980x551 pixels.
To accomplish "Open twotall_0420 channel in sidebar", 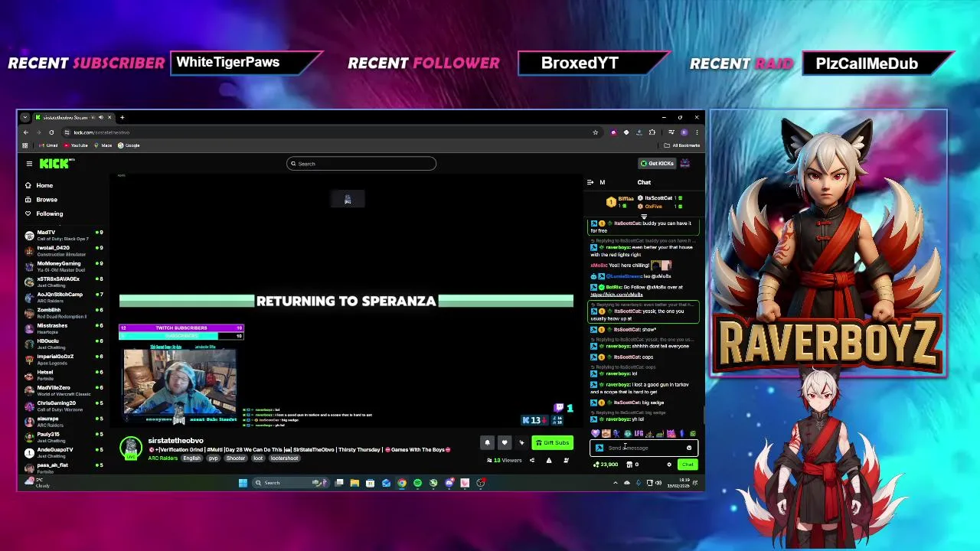I will click(65, 250).
